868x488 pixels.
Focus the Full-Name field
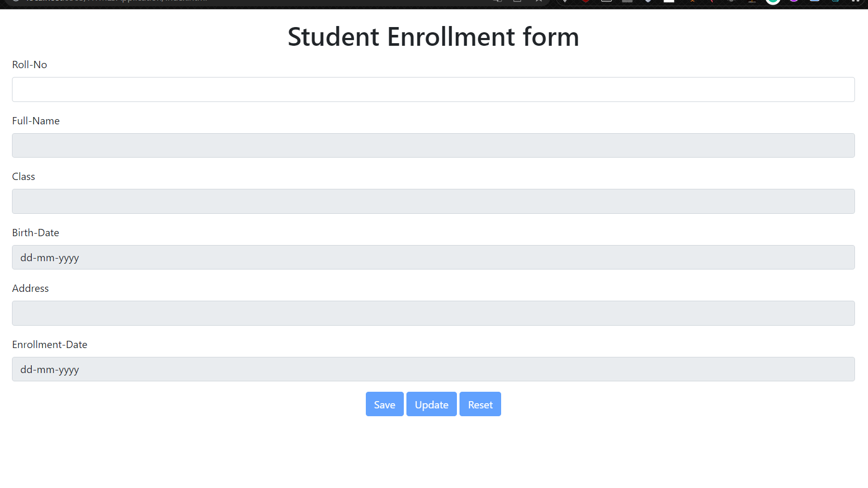433,145
